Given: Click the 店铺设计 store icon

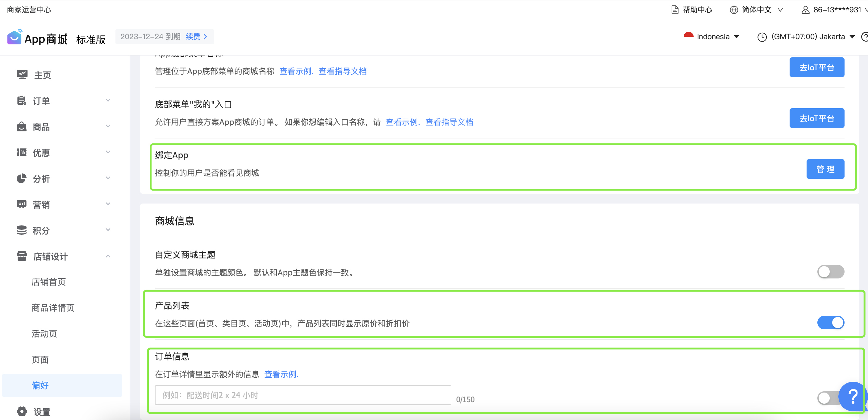Looking at the screenshot, I should coord(22,256).
